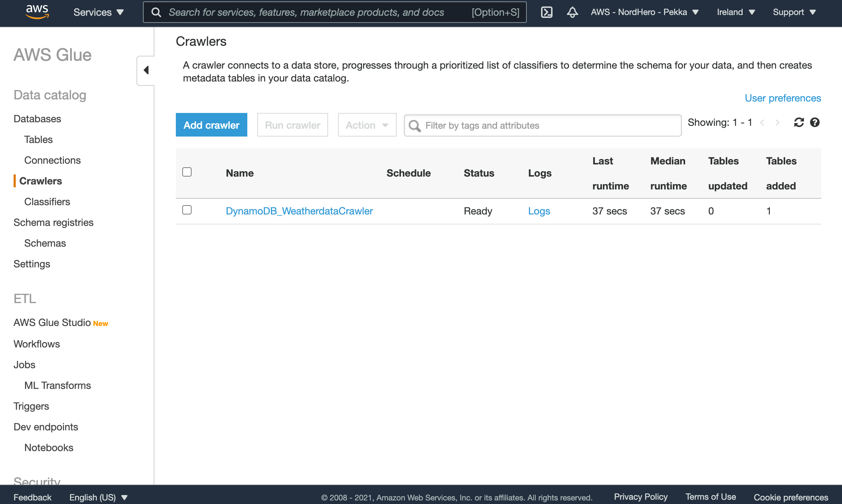The width and height of the screenshot is (842, 504).
Task: Open Workflows in the sidebar
Action: pyautogui.click(x=36, y=344)
